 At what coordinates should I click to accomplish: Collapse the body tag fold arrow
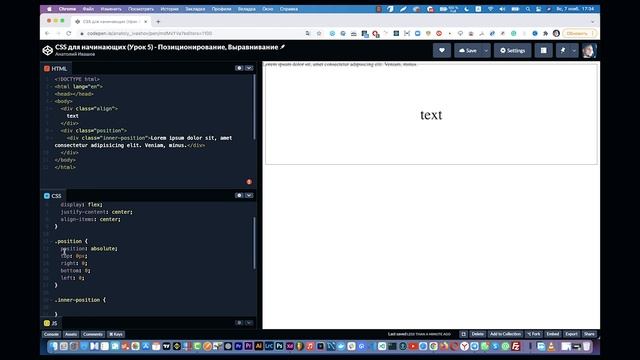coord(52,101)
